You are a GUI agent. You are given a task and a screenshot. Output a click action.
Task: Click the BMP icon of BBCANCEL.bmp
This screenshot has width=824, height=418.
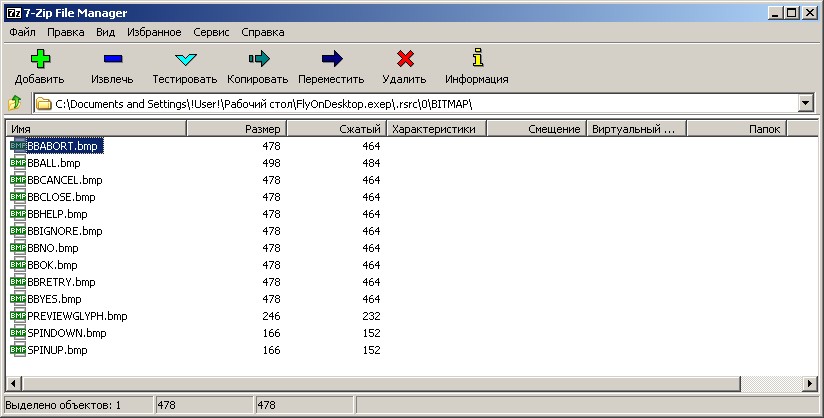coord(18,180)
